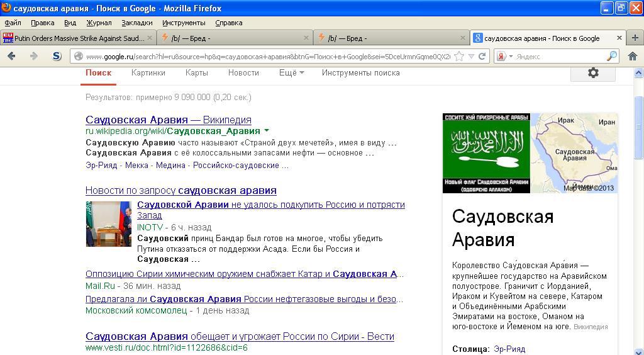Click the green Saudi flag image
The height and width of the screenshot is (355, 644).
[486, 153]
